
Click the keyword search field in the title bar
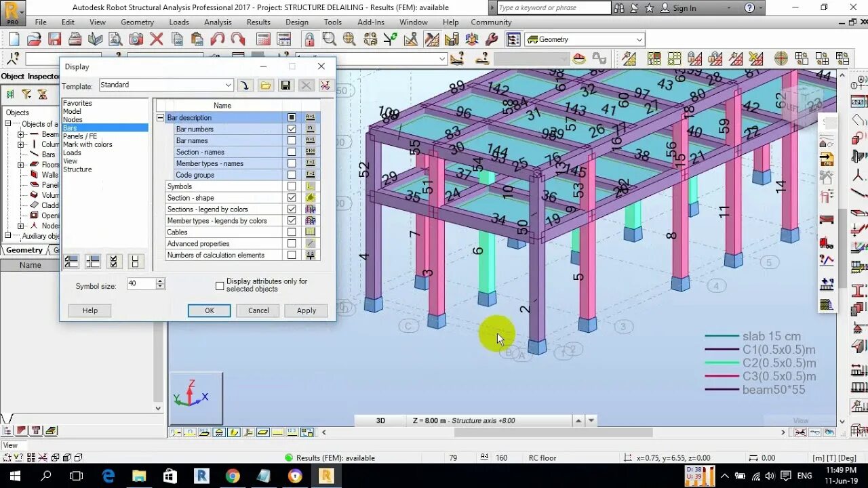[x=553, y=8]
